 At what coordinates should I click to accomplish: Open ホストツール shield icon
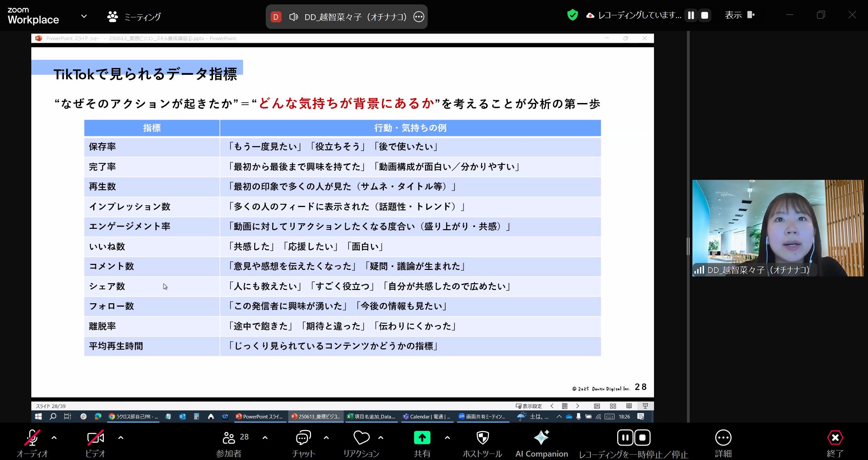[482, 438]
